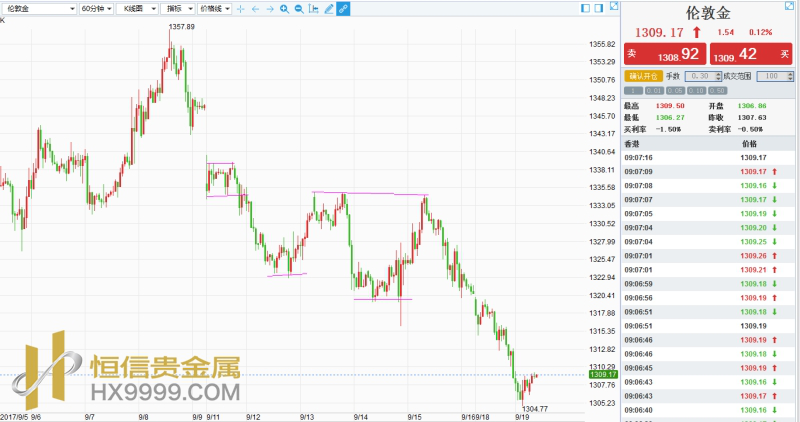Open the 60分钟 timeframe dropdown

click(x=96, y=9)
